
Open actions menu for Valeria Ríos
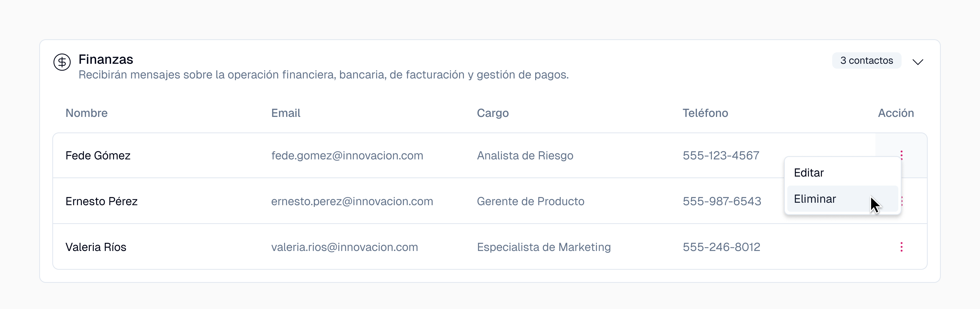[901, 247]
